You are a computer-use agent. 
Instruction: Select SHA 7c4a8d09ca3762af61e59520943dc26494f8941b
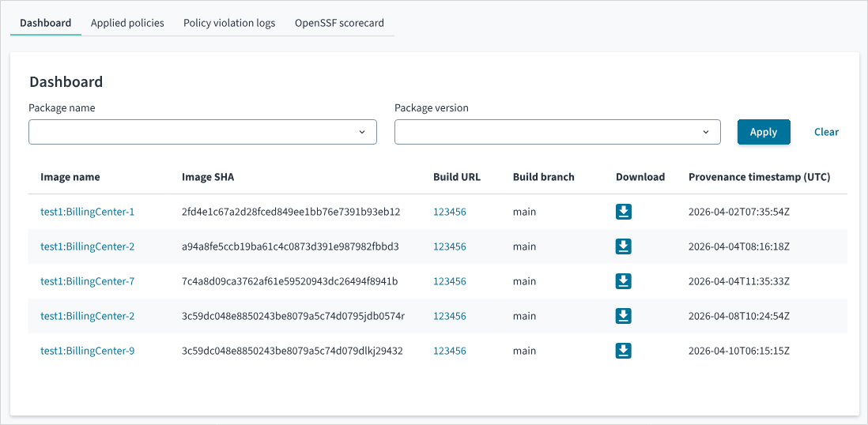pos(289,281)
